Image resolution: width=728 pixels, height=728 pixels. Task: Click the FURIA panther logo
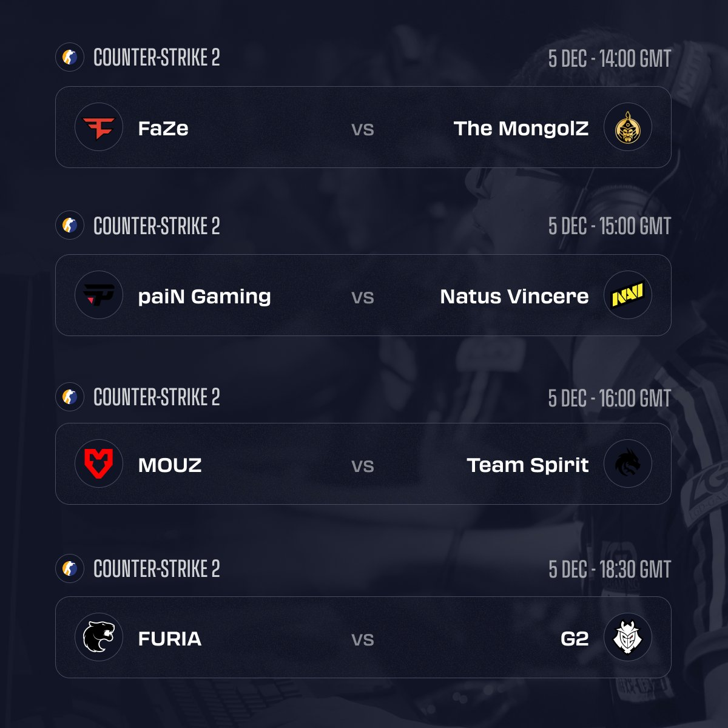pyautogui.click(x=99, y=638)
